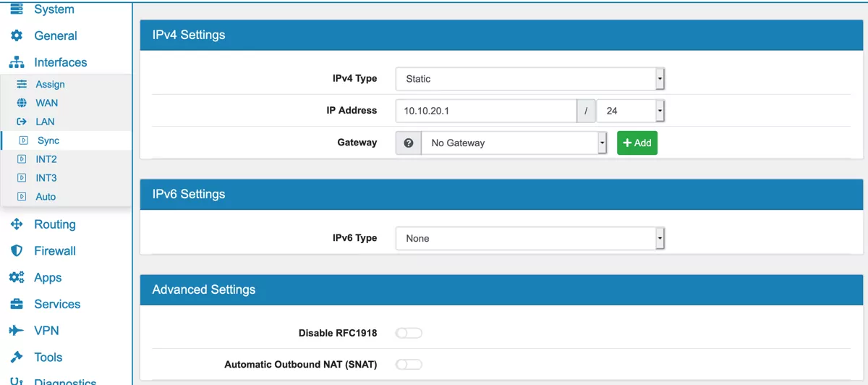Click the Firewall shield icon
The width and height of the screenshot is (868, 385).
pos(16,250)
